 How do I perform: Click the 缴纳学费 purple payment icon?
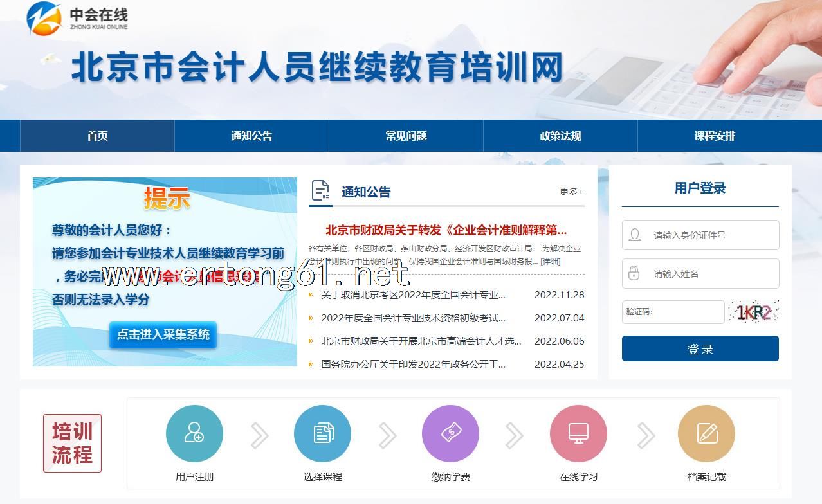pos(450,433)
